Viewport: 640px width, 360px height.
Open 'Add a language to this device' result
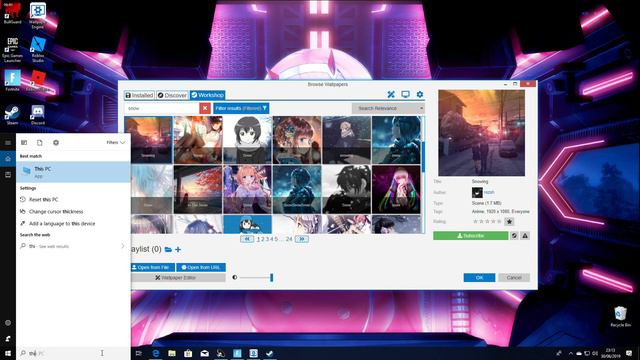73,224
